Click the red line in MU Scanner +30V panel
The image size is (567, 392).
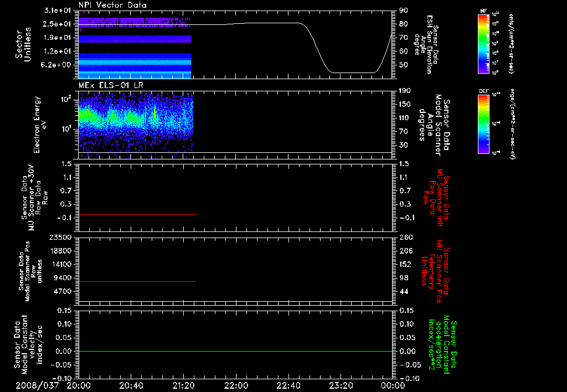(x=137, y=214)
